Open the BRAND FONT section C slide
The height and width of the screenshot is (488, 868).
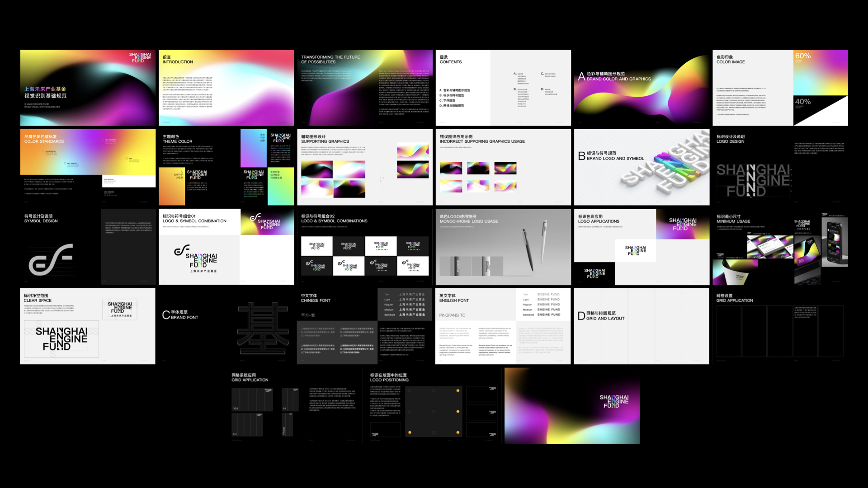[226, 326]
